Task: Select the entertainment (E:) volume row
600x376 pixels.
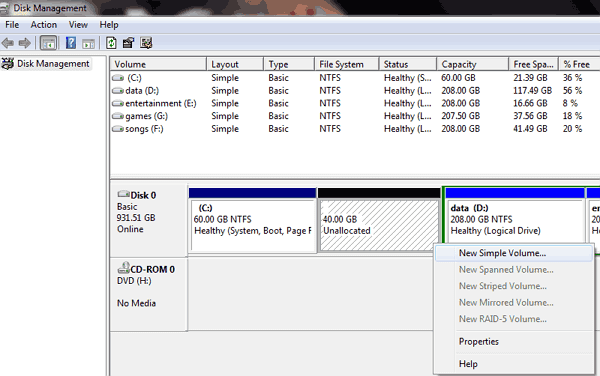Action: (x=355, y=104)
